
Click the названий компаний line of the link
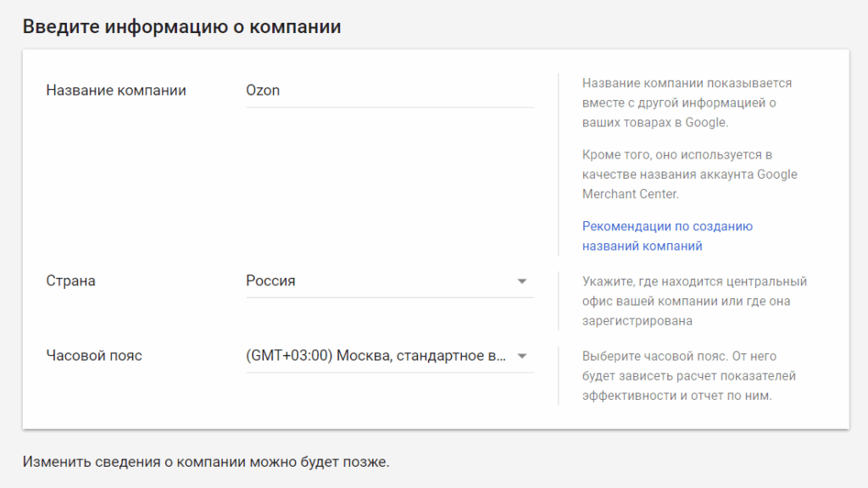coord(642,247)
